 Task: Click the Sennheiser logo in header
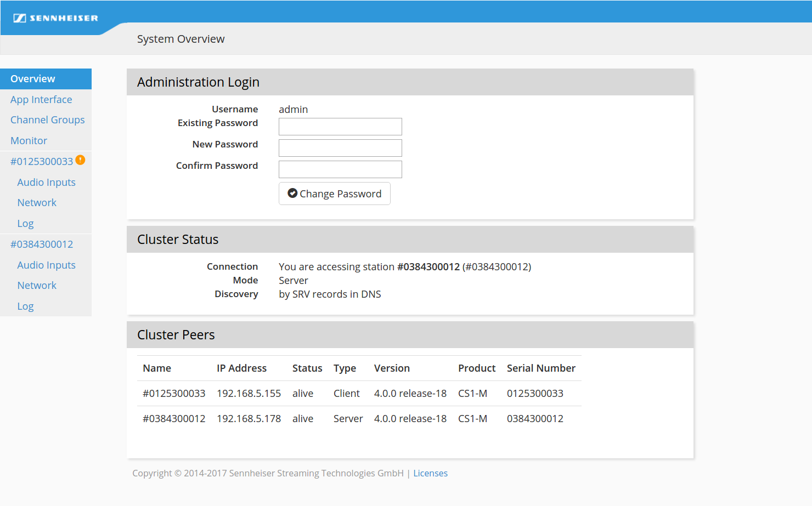55,18
